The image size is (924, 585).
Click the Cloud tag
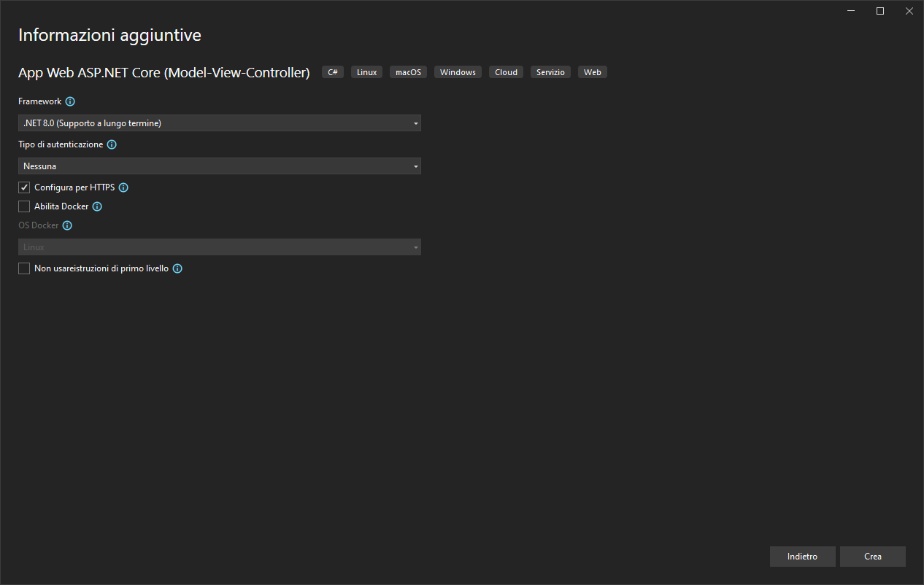[x=506, y=72]
